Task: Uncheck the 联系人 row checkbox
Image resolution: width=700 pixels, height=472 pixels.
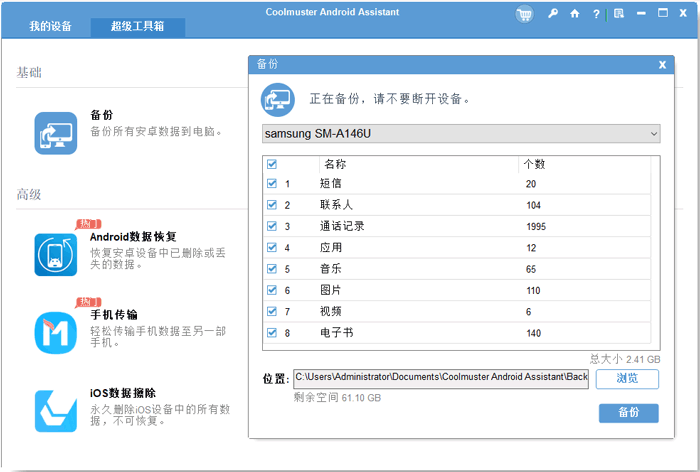Action: pos(272,205)
